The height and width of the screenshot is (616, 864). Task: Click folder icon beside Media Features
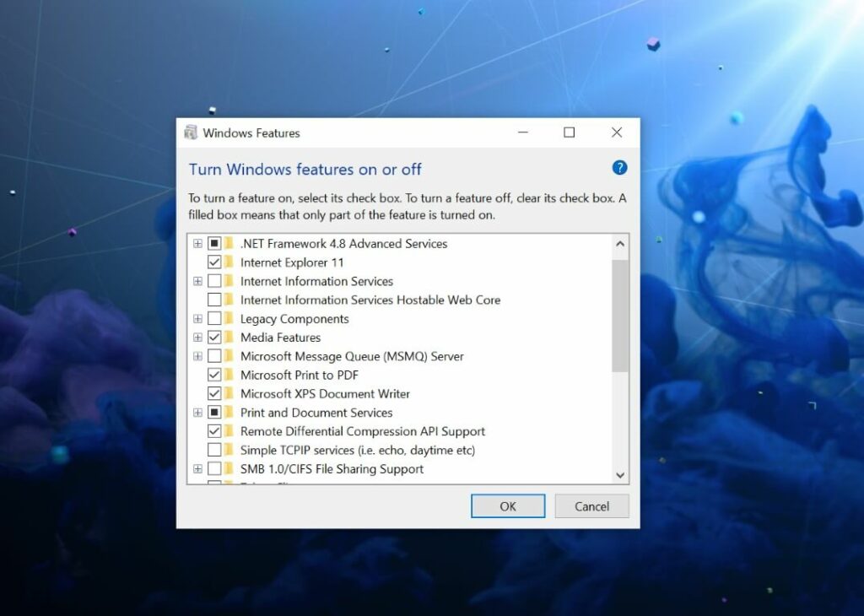click(x=229, y=338)
